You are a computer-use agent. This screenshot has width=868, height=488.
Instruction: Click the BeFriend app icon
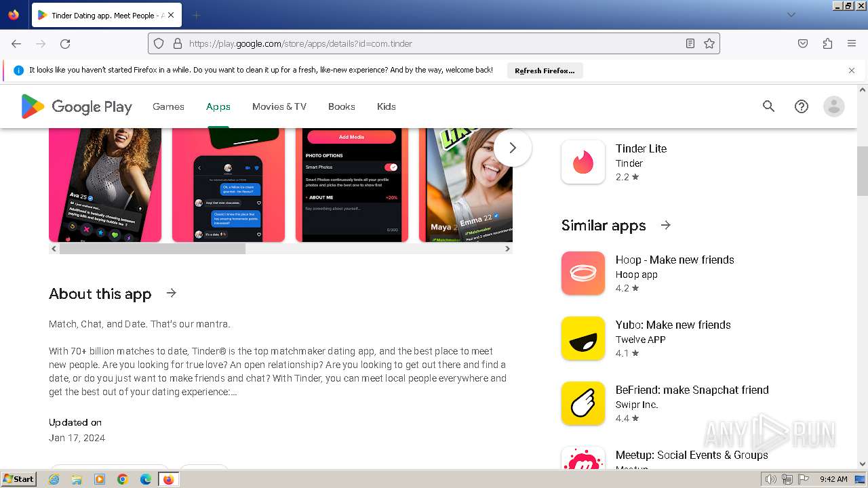(583, 403)
